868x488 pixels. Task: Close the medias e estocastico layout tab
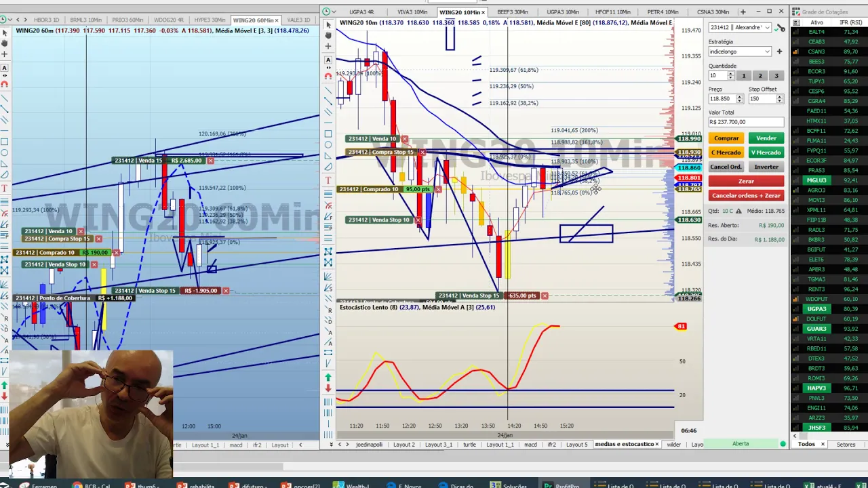tap(656, 445)
